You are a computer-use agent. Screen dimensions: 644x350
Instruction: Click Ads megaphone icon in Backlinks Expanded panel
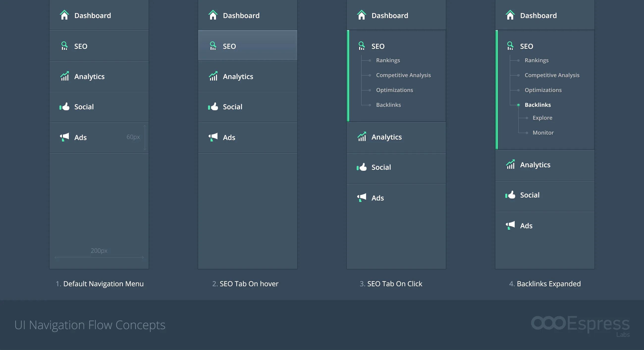[510, 225]
